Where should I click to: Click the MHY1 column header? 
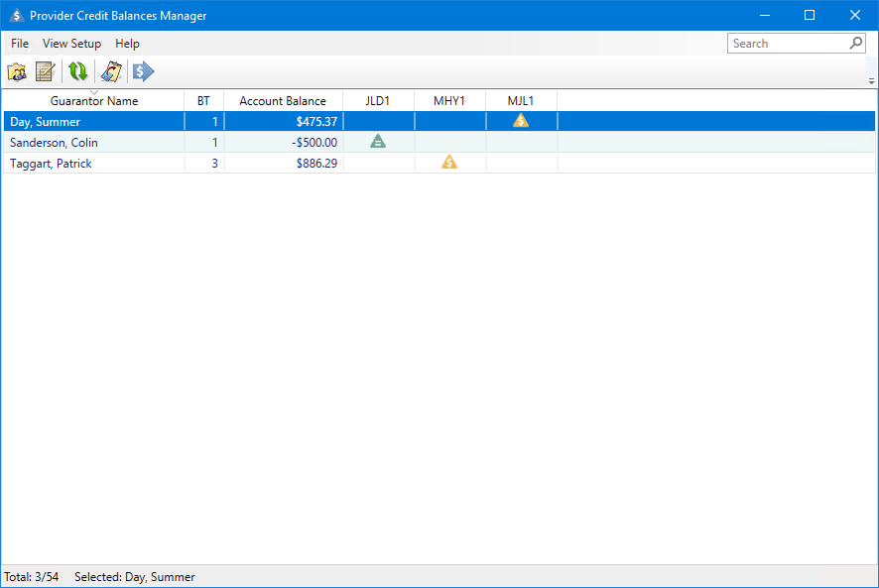[x=449, y=101]
